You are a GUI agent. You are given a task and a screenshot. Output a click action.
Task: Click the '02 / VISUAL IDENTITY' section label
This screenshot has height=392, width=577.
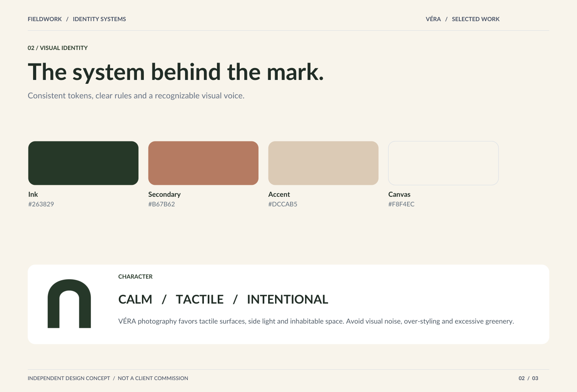tap(58, 48)
